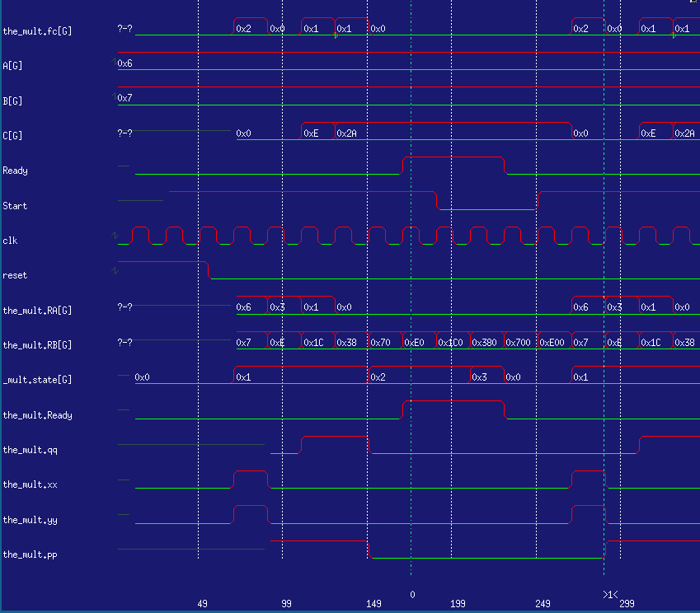The image size is (700, 613).
Task: Click the B[G] signal label
Action: tap(13, 101)
